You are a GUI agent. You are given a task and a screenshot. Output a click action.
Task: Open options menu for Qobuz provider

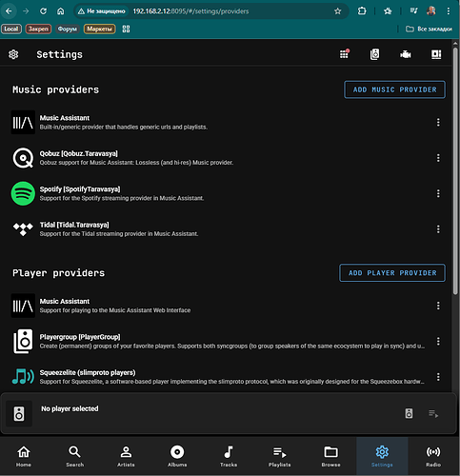click(438, 158)
